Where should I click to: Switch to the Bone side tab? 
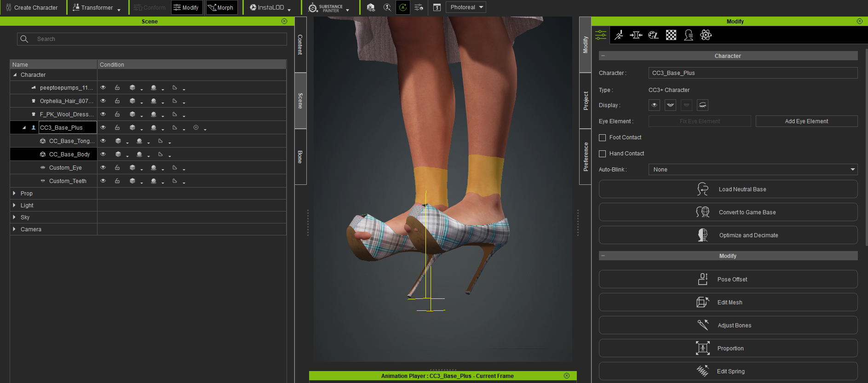tap(300, 157)
